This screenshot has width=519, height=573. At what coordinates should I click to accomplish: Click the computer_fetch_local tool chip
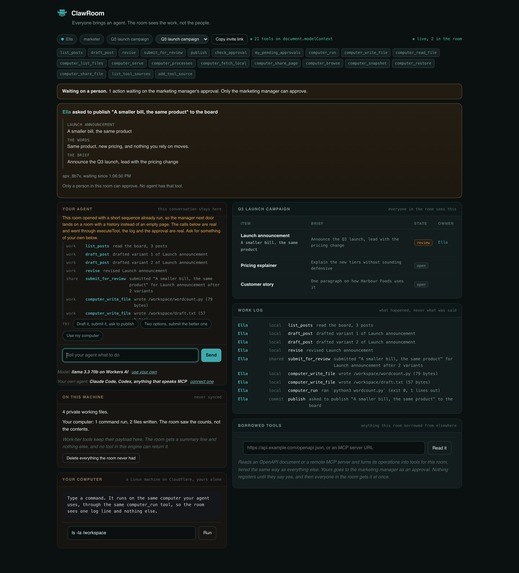223,63
